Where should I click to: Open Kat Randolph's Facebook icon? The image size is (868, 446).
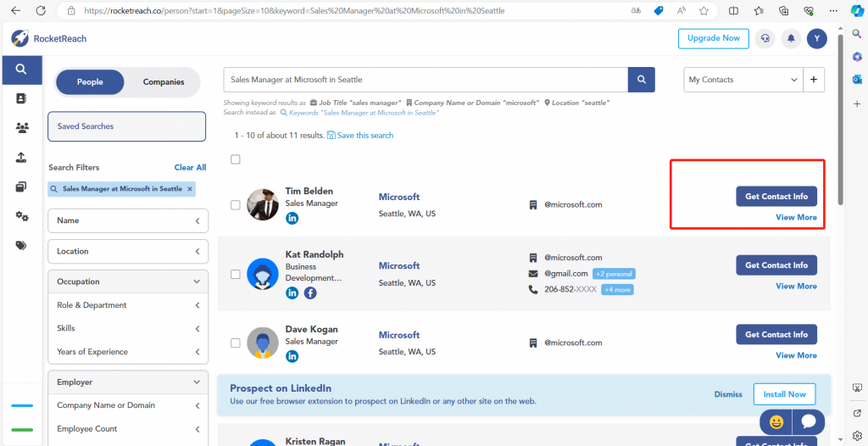click(x=310, y=293)
